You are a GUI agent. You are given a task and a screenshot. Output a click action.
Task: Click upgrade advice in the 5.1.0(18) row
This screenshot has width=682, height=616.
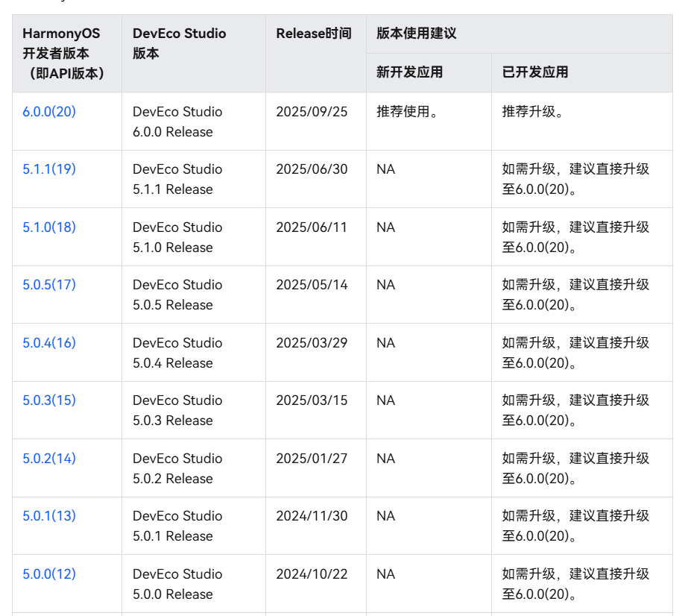coord(575,237)
